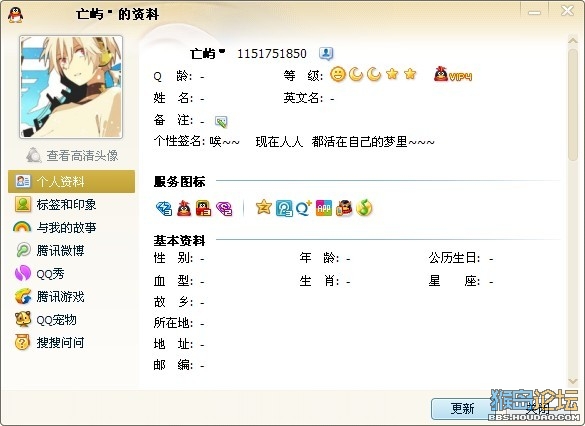Click the red penguin membership service icon
Screen dimensions: 585x426
184,208
